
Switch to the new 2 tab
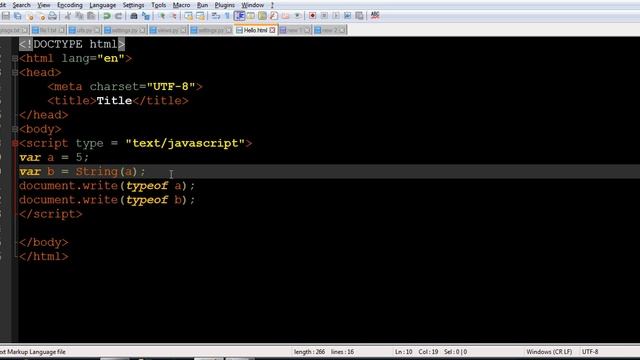coord(330,30)
